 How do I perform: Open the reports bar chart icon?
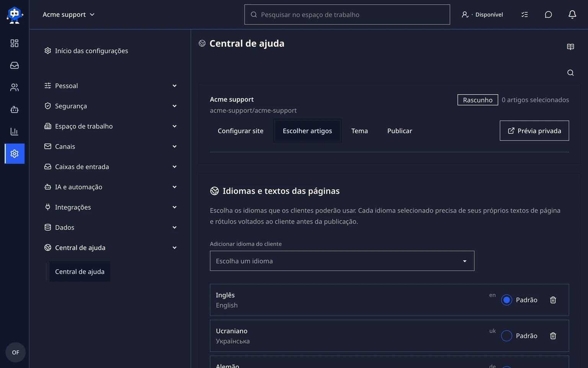[x=15, y=131]
